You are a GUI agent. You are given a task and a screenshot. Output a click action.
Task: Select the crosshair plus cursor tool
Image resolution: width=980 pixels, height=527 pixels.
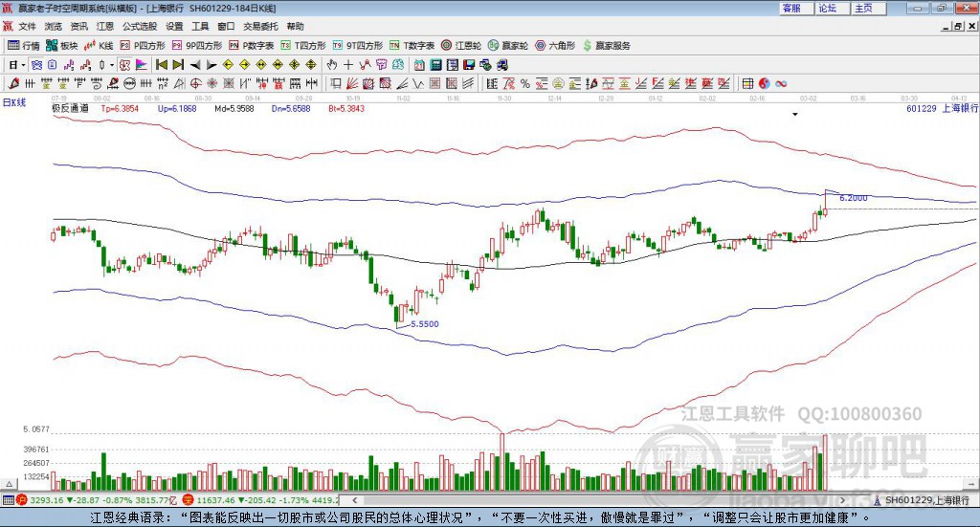click(348, 65)
